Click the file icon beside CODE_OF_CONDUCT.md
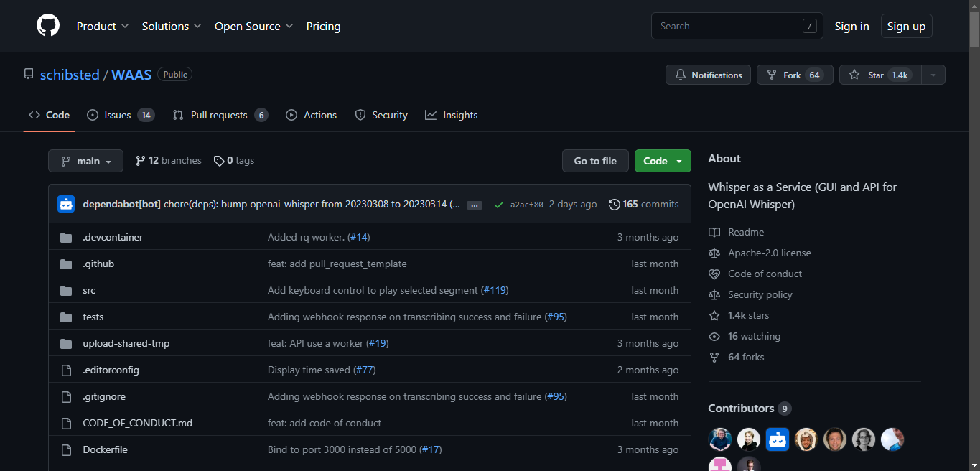This screenshot has width=980, height=471. pos(67,423)
